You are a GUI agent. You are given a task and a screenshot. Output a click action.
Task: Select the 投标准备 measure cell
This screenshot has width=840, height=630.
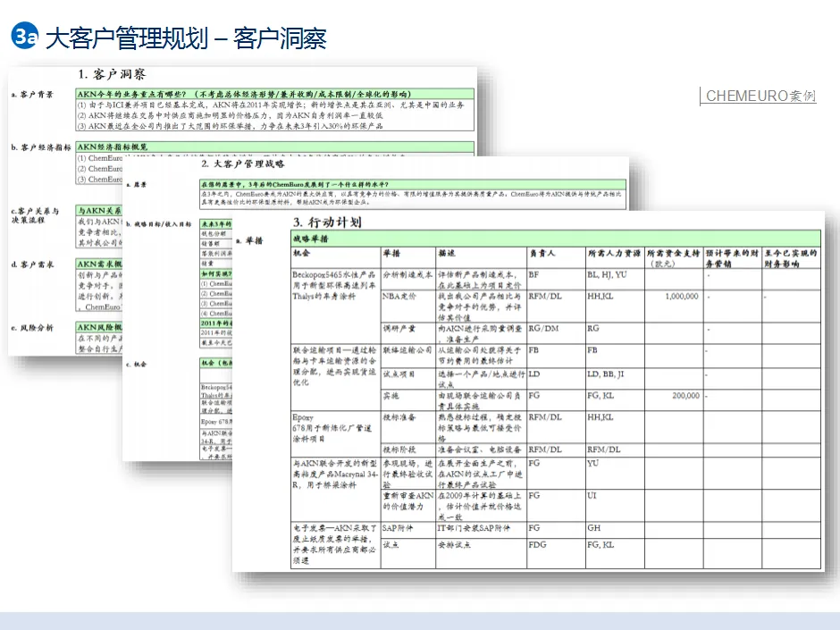point(408,426)
